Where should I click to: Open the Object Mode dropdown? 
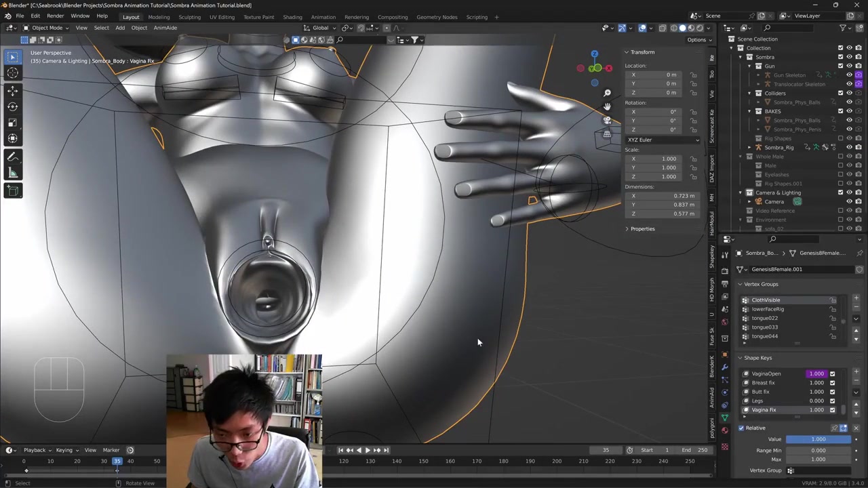point(47,28)
